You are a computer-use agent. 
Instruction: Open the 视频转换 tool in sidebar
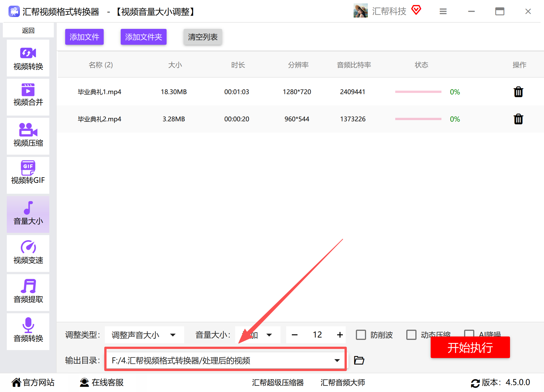[x=28, y=58]
